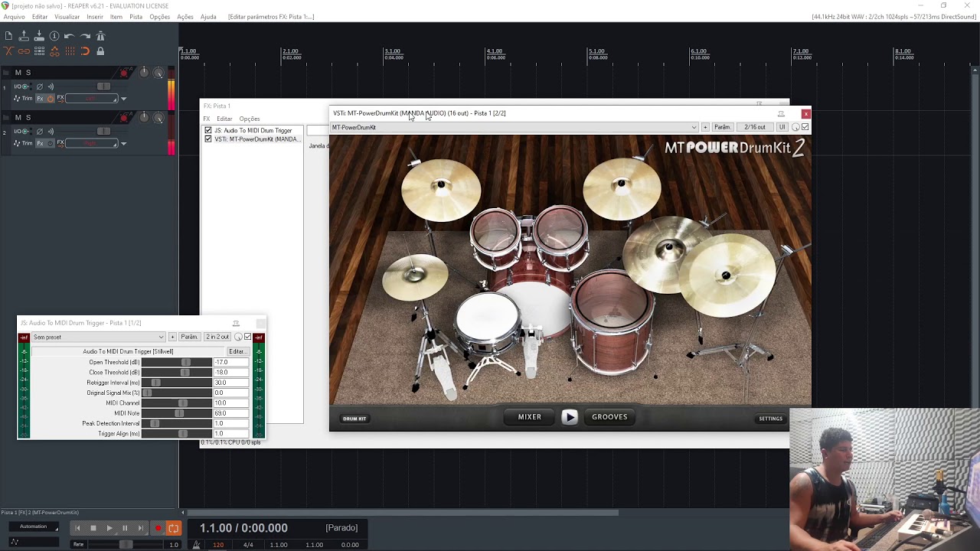This screenshot has height=551, width=980.
Task: Click the Play button in transport
Action: [x=109, y=528]
